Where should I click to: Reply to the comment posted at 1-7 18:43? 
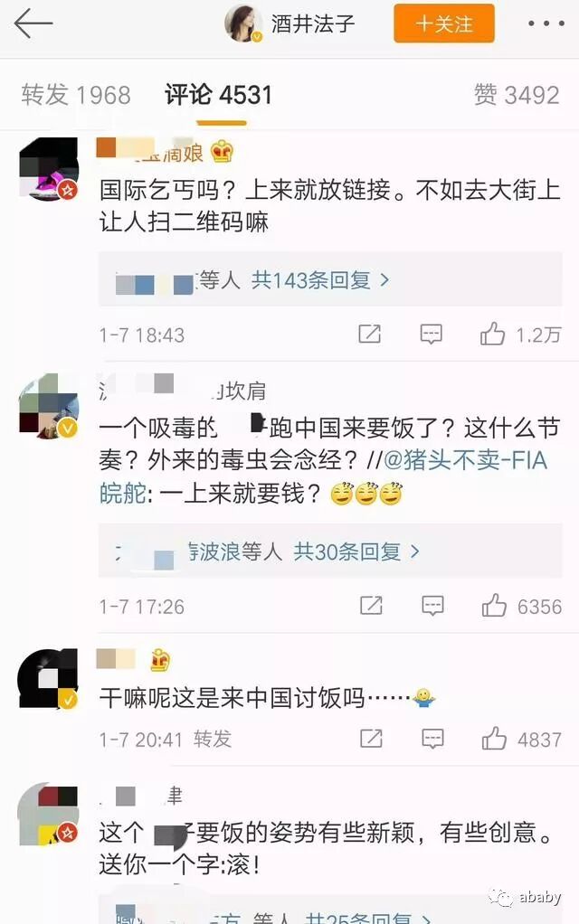[x=431, y=335]
